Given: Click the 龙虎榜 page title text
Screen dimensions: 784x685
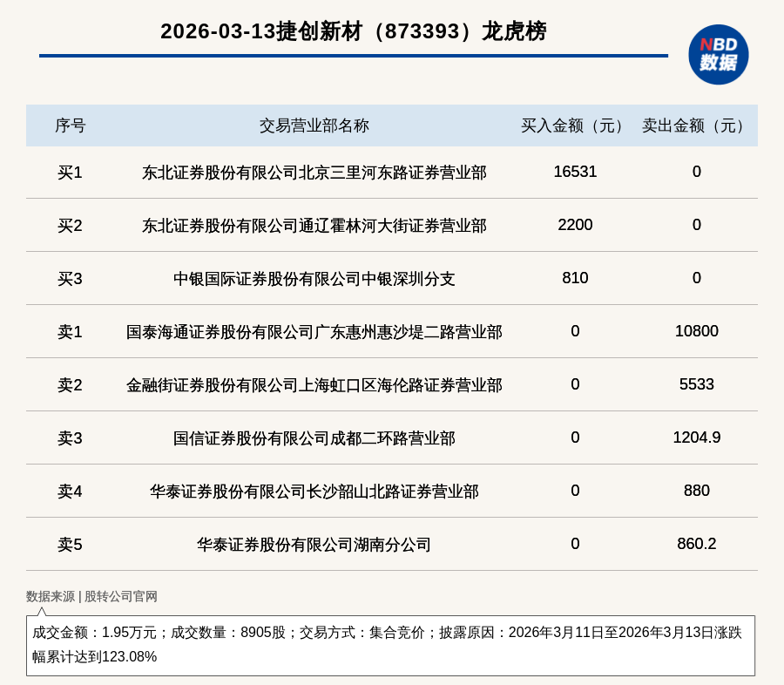Looking at the screenshot, I should (x=353, y=31).
